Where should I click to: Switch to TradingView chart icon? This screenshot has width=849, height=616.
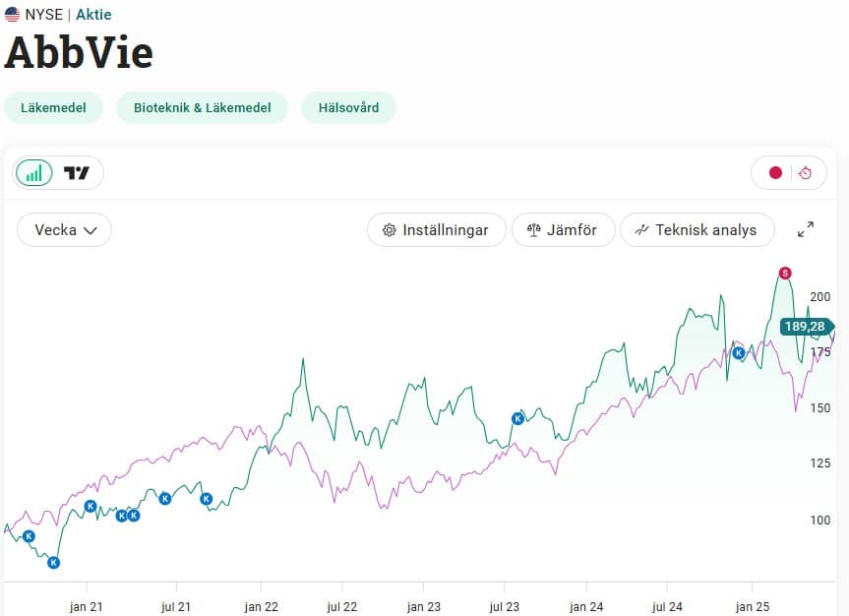pos(77,173)
